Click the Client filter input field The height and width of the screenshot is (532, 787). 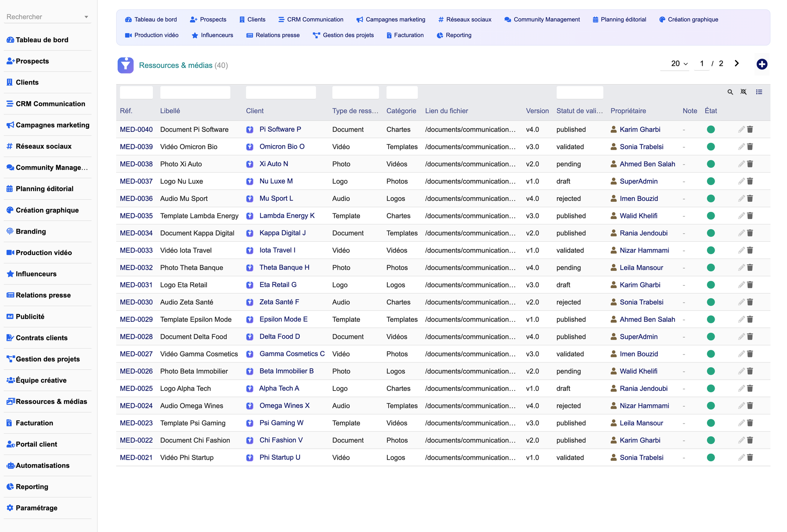pyautogui.click(x=281, y=92)
